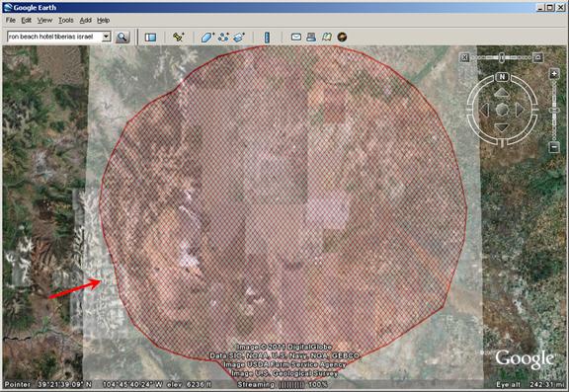Open the Help menu
This screenshot has height=392, width=569.
[103, 21]
